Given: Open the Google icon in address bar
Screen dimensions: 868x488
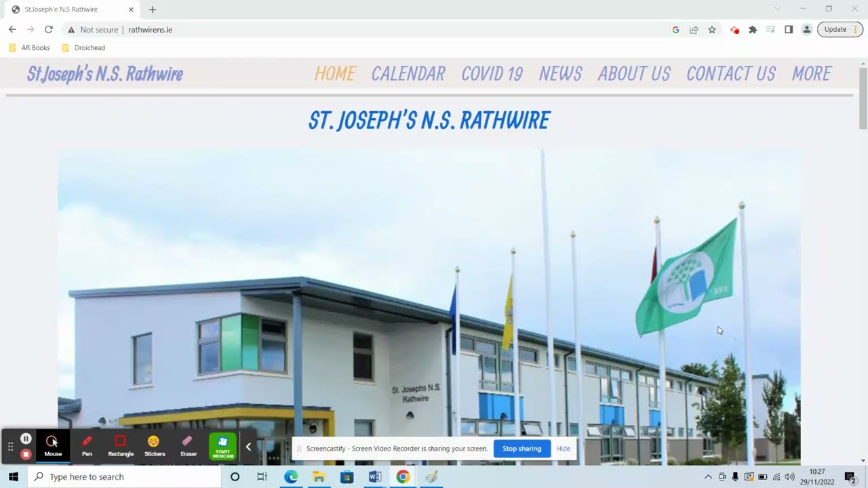Looking at the screenshot, I should 675,30.
